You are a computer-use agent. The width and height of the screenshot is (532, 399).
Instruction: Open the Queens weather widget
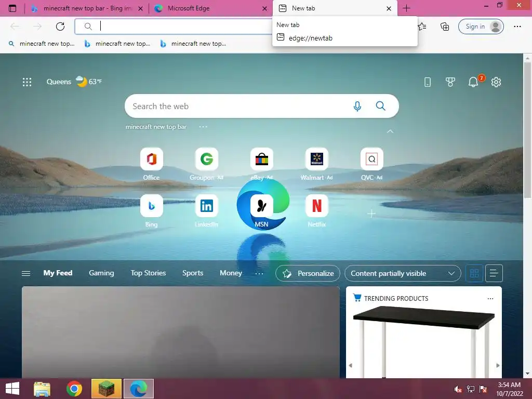pyautogui.click(x=74, y=82)
